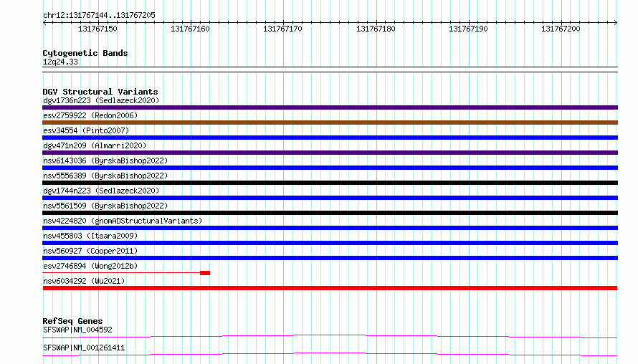Viewport: 638px width, 364px height.
Task: Click the brown bar for esv2759922
Action: (330, 123)
